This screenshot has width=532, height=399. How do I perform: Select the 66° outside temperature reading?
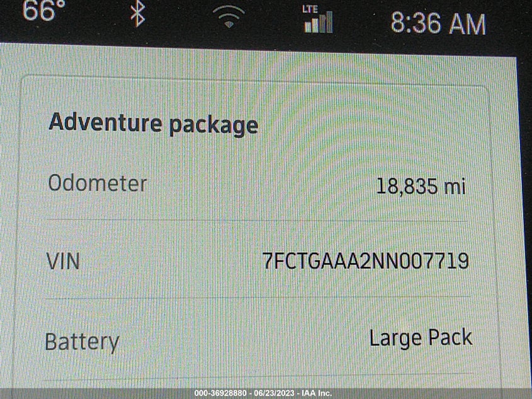(x=43, y=11)
